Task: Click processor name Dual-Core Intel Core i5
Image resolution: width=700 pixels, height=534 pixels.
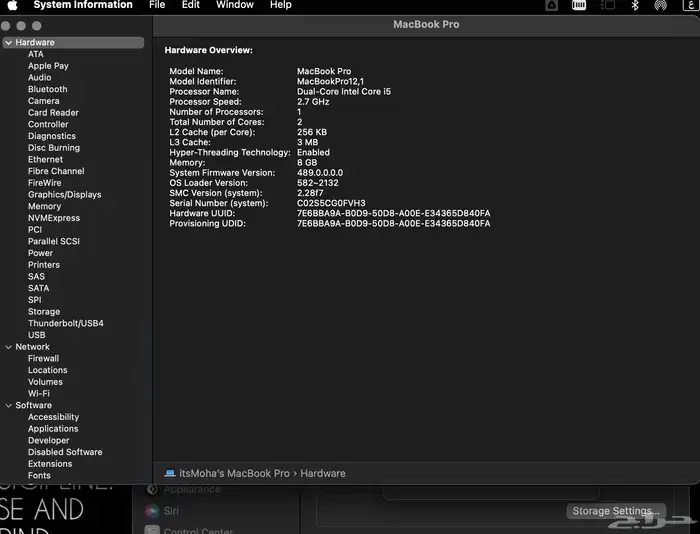Action: click(344, 92)
